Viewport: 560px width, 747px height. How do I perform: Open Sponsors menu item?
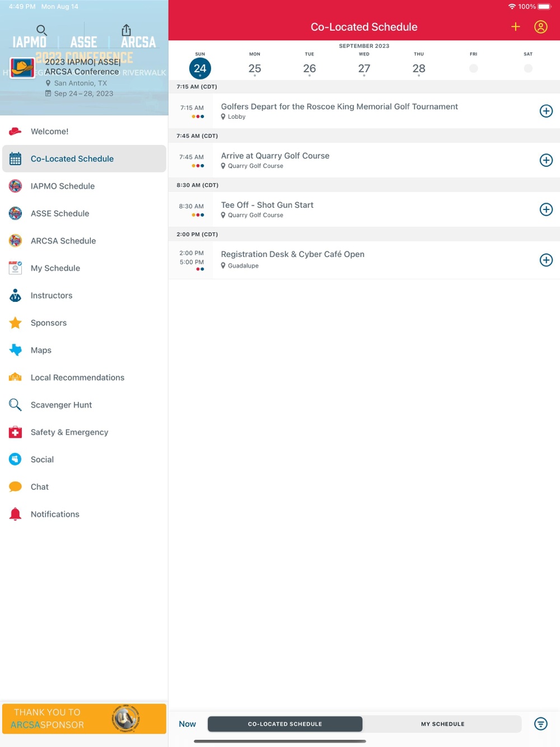pyautogui.click(x=84, y=323)
